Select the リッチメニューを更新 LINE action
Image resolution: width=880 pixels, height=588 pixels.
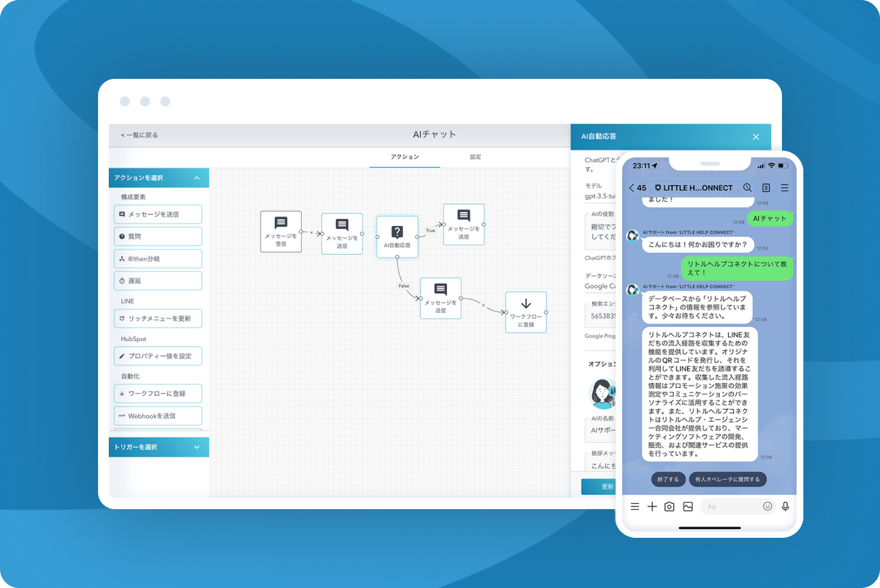[157, 318]
